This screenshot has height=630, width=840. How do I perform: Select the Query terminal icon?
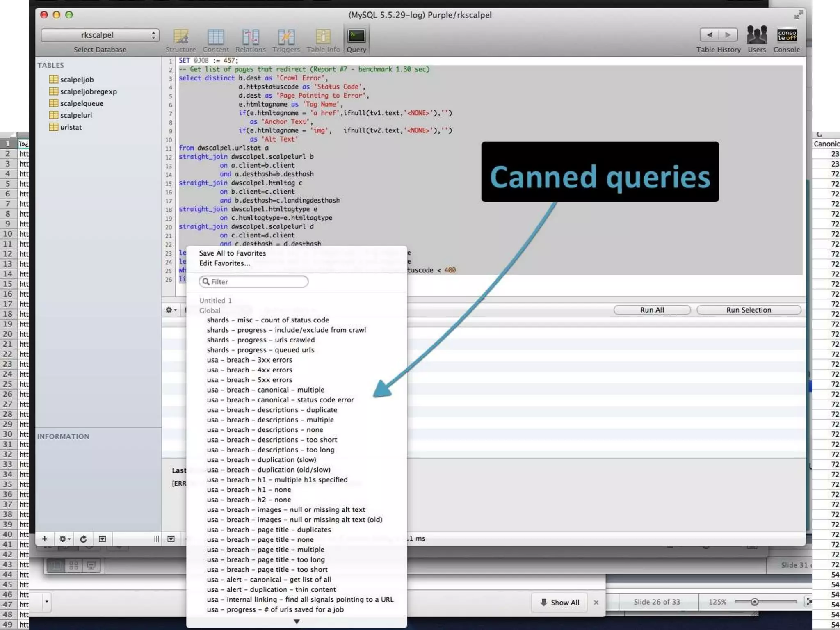tap(356, 37)
